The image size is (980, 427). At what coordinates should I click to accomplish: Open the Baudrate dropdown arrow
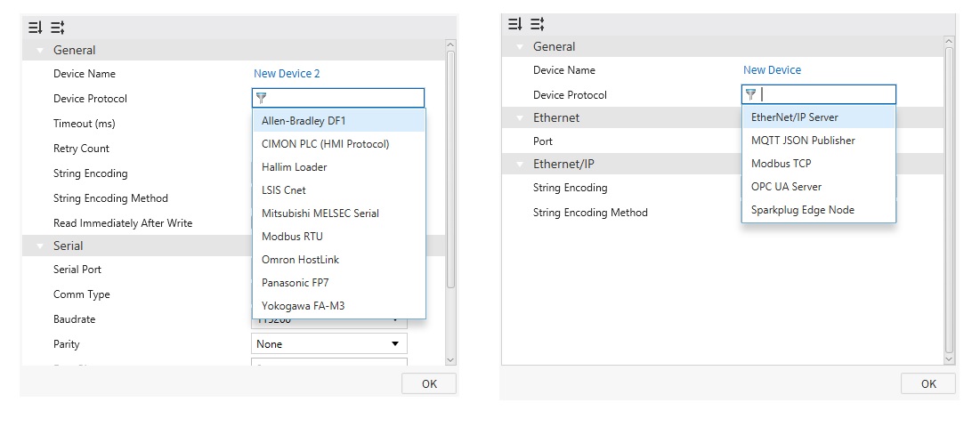coord(395,320)
